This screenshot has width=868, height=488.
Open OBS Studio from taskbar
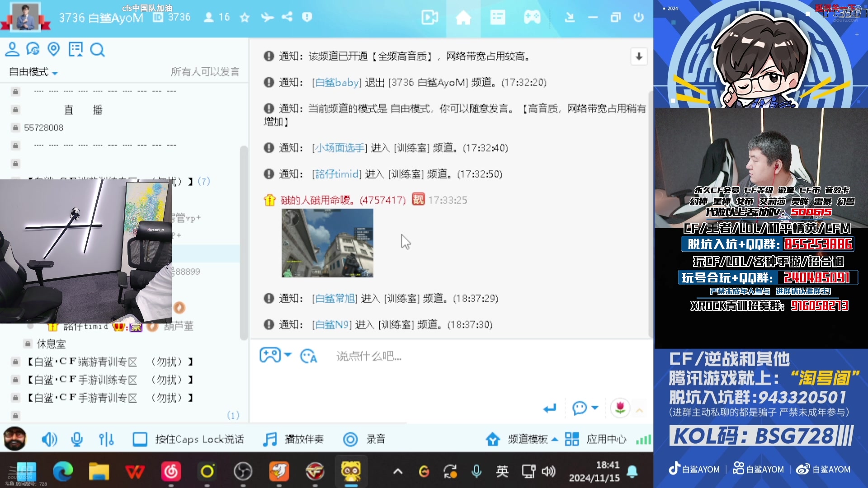pos(243,472)
